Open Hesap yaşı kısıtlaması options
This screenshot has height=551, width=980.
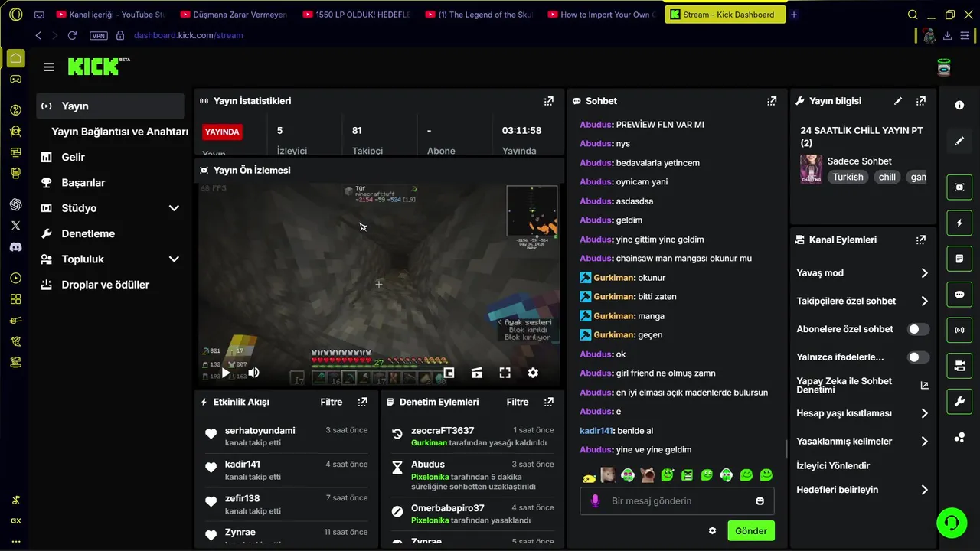tap(863, 413)
